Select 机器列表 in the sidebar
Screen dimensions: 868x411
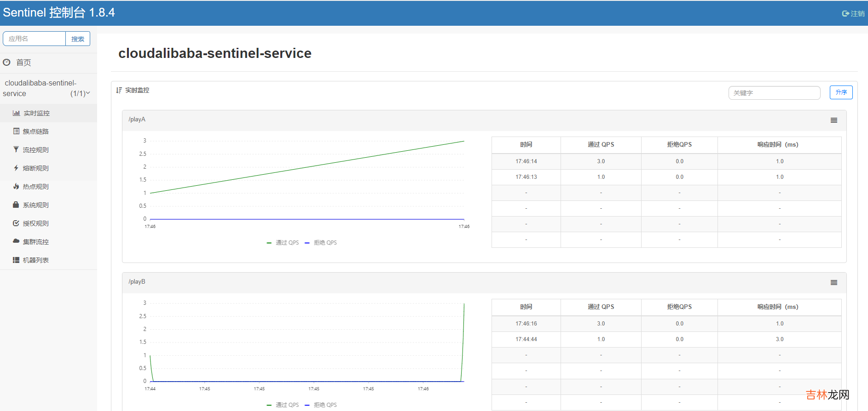coord(35,260)
